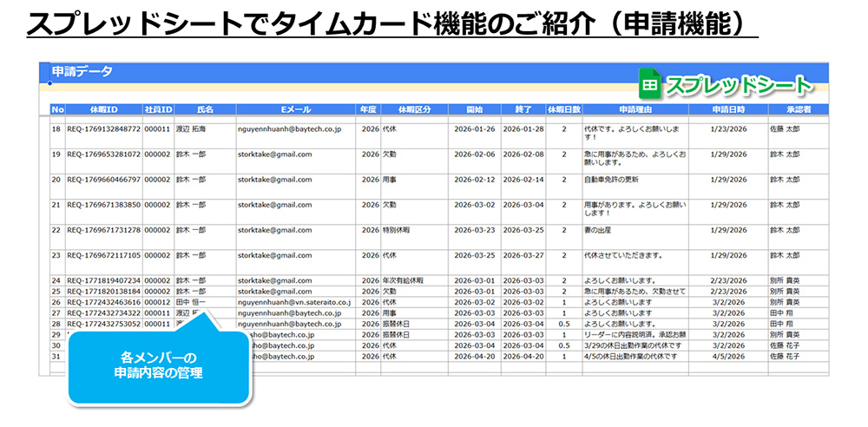The image size is (868, 427).
Task: Click start date 2026-04-20 in row 31
Action: (x=475, y=356)
